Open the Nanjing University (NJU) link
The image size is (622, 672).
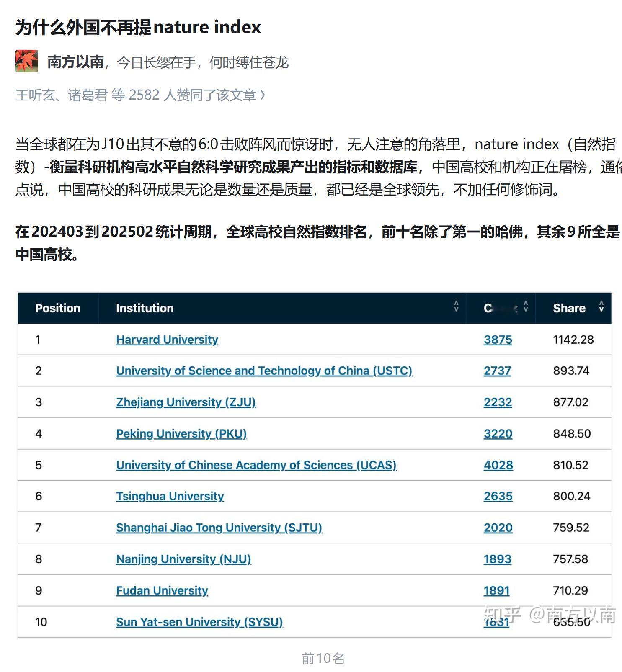pos(183,559)
